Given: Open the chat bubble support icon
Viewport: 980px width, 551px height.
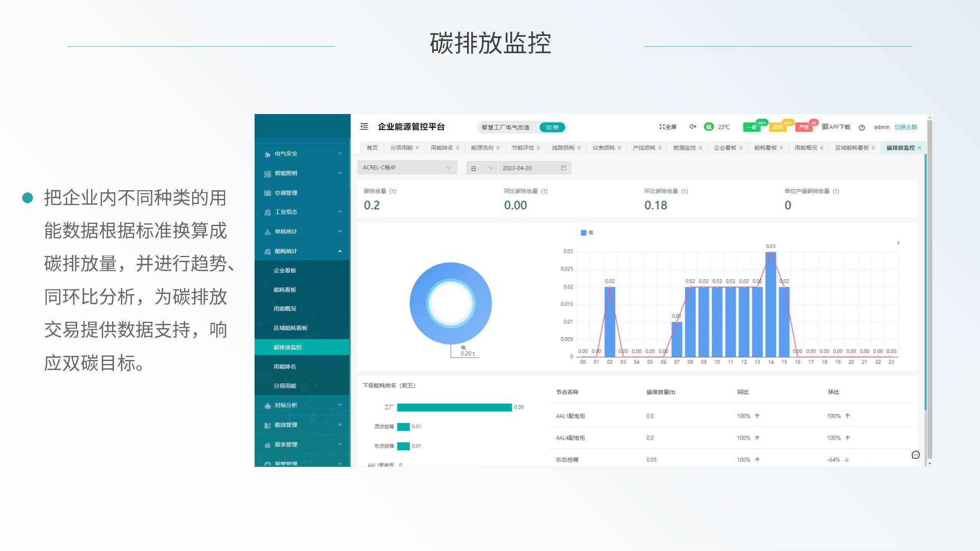Looking at the screenshot, I should 915,455.
